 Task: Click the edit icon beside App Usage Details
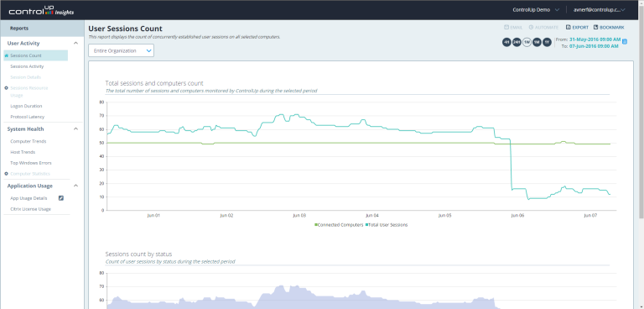(60, 198)
